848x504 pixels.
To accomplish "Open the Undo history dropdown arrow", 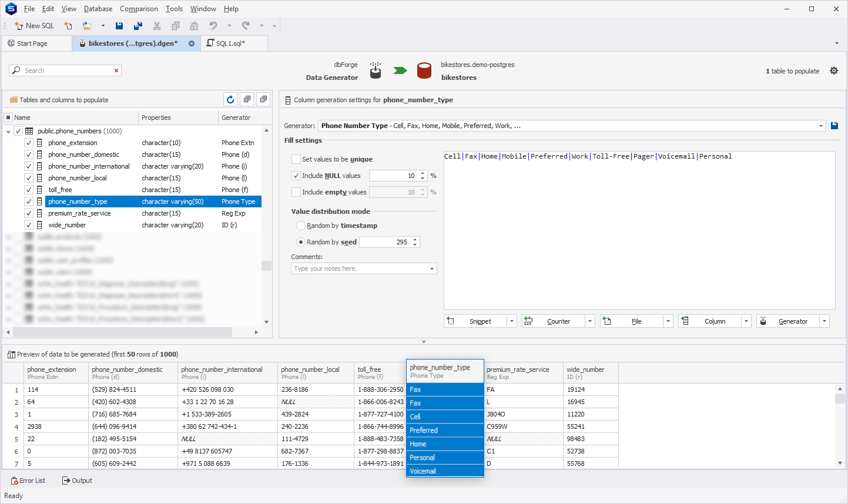I will coord(229,26).
